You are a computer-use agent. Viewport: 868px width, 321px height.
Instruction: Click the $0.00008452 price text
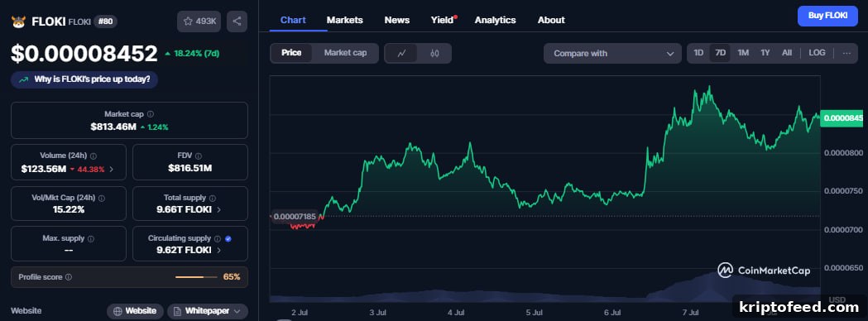[x=84, y=55]
